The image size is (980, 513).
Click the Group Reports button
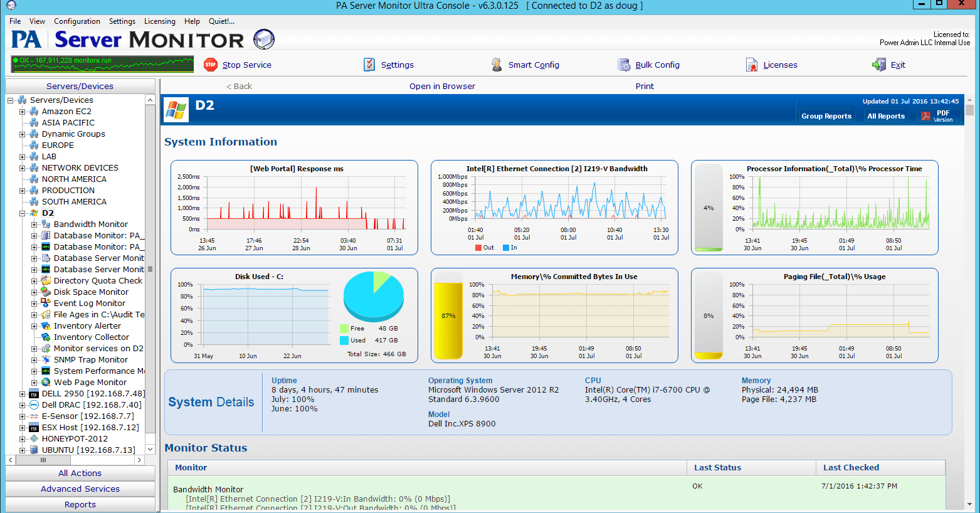[x=826, y=116]
